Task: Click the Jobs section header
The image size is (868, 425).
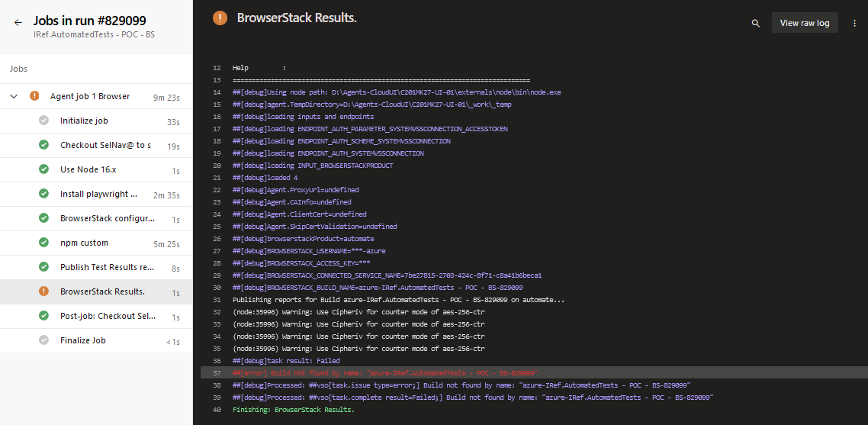Action: (18, 69)
